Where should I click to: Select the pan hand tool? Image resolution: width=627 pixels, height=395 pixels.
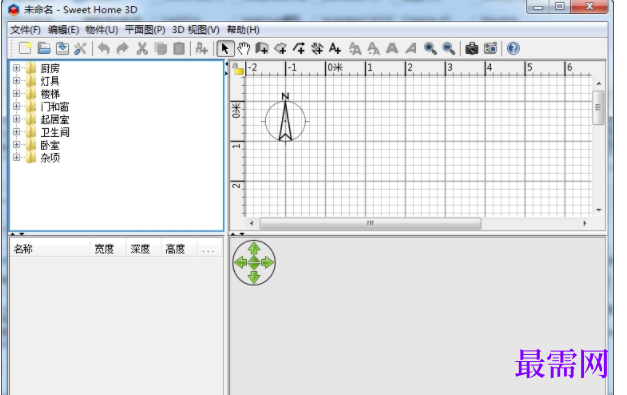pos(243,49)
